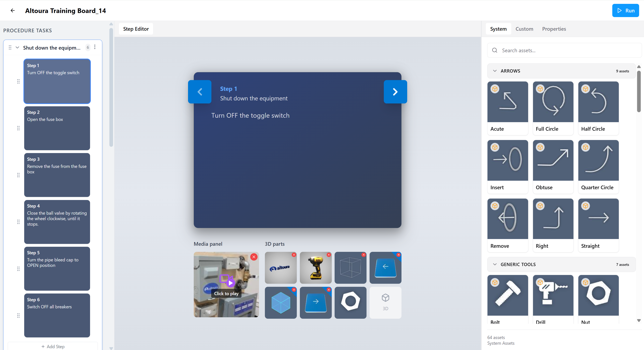Select Step 2 Open the fuse box
Screen dimensions: 644x350
click(57, 128)
